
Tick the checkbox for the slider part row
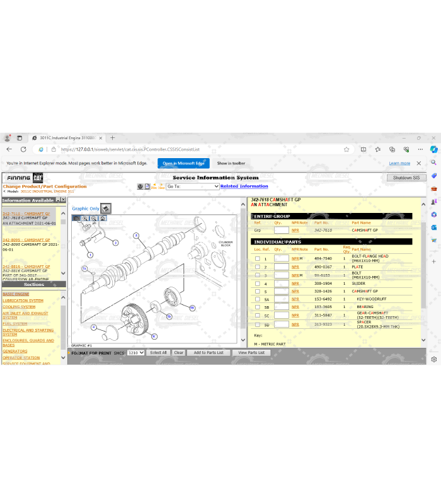coord(257,283)
